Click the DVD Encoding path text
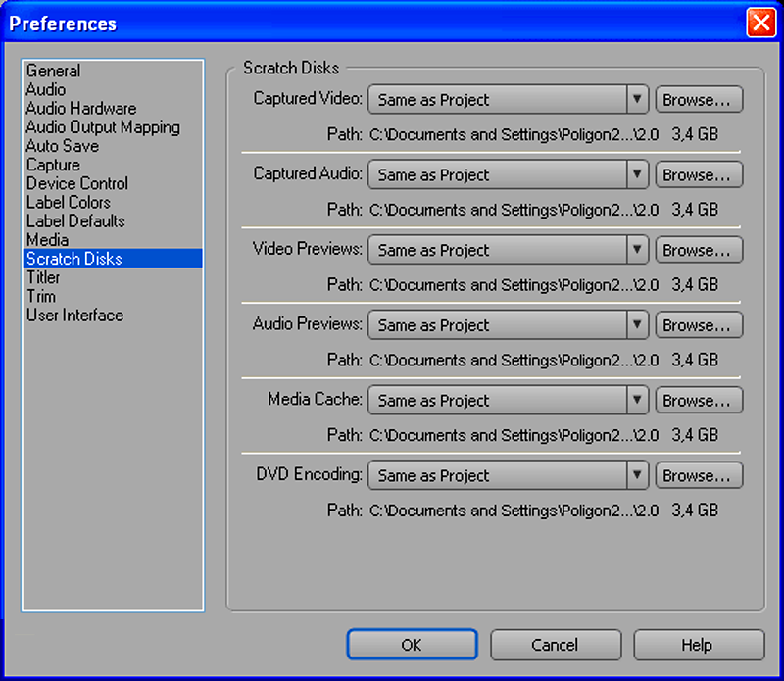784x681 pixels. [514, 510]
